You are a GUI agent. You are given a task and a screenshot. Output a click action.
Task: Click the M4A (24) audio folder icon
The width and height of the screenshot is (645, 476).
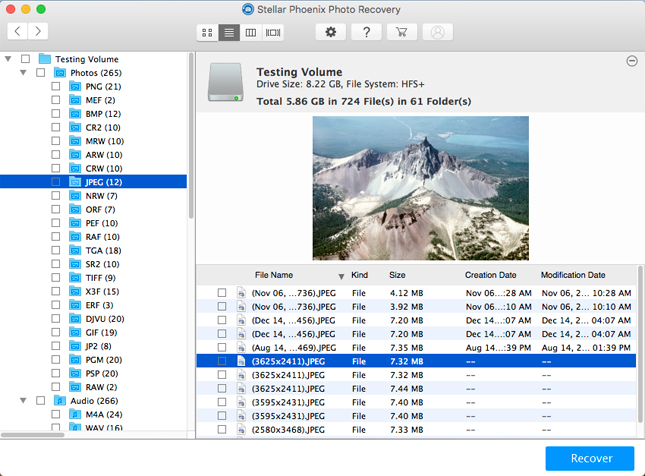point(75,414)
